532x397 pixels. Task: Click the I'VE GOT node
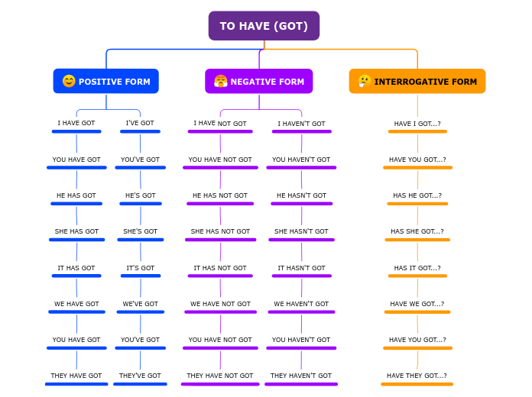(x=140, y=124)
